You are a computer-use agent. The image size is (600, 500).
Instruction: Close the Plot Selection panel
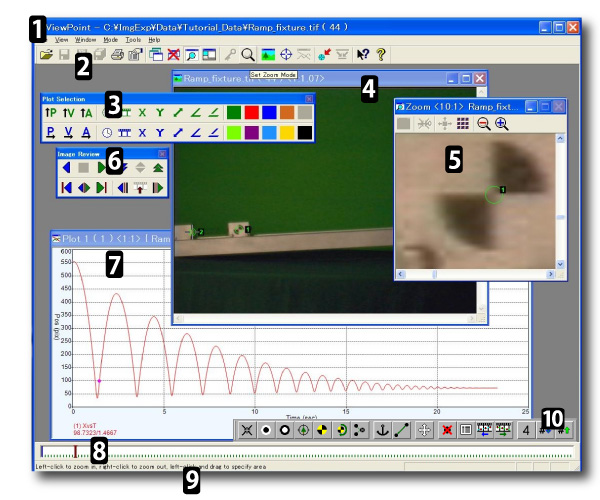tap(309, 99)
